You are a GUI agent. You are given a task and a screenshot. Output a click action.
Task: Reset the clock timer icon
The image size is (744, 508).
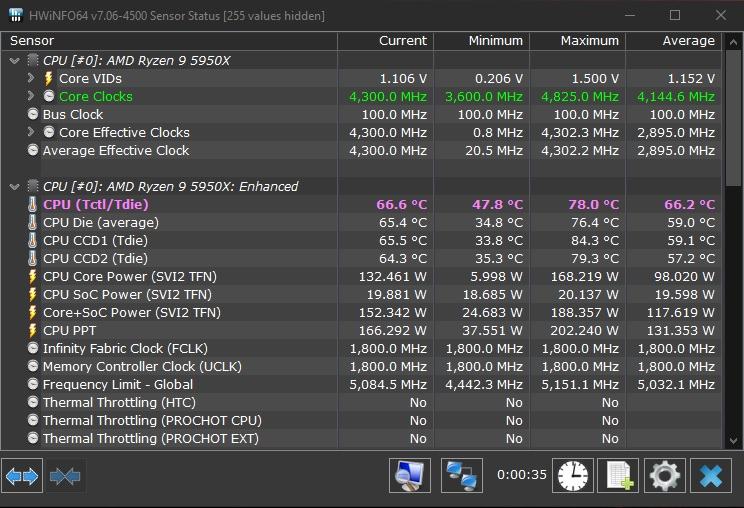[573, 475]
